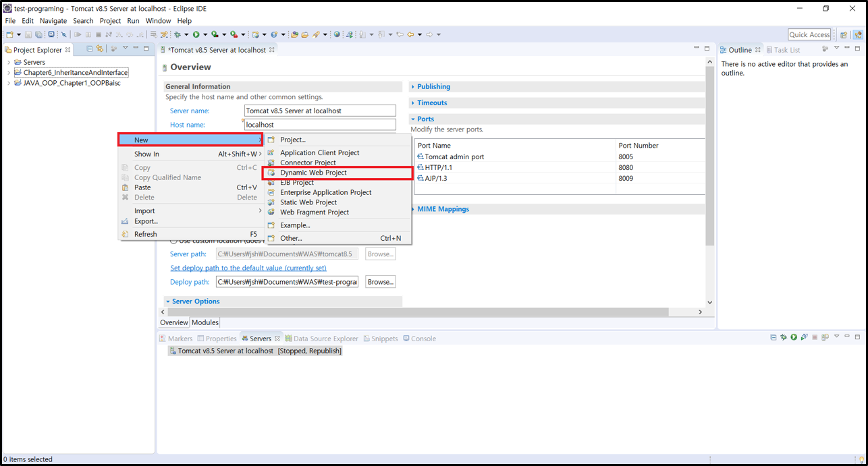Click the Debug bug toolbar icon

(x=178, y=34)
